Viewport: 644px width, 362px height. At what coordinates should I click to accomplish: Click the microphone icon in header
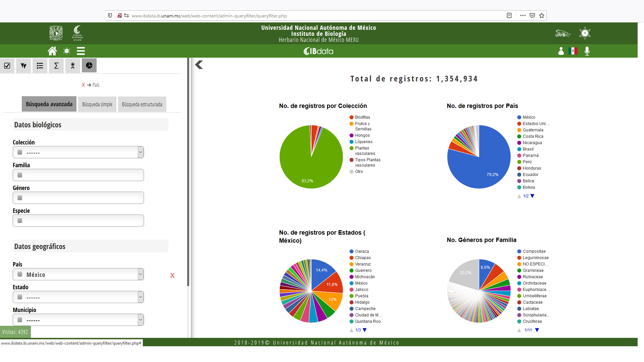587,51
